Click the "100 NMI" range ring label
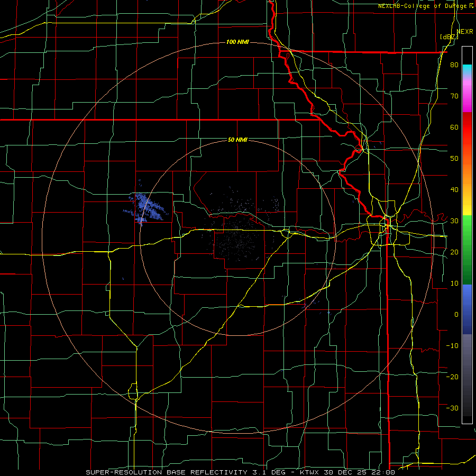This screenshot has height=476, width=476. point(237,42)
